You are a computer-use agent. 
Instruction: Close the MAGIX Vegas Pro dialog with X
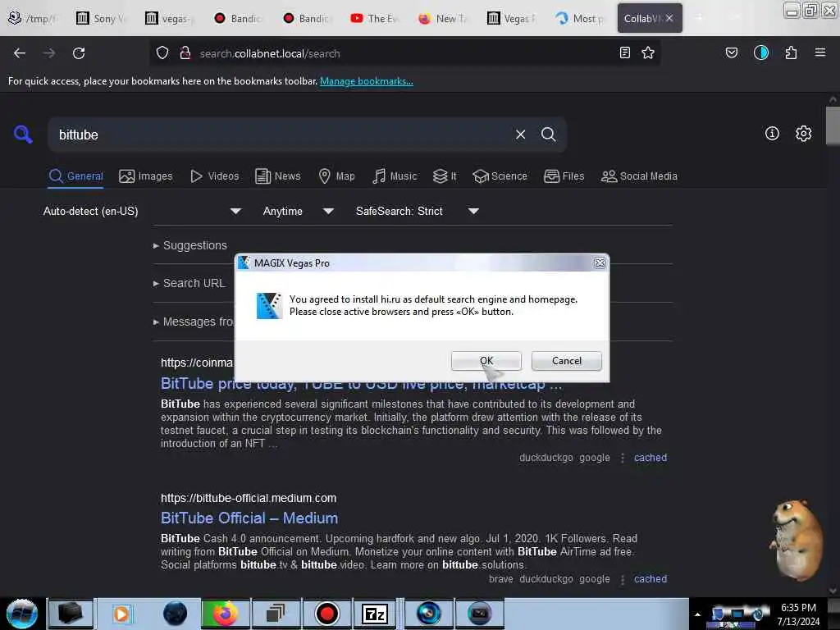tap(600, 263)
